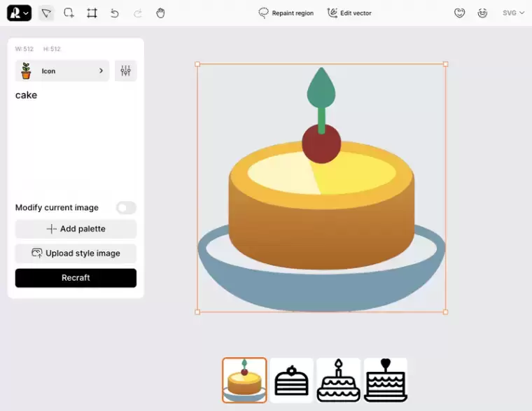Select the striped layer cake outline thumbnail

pos(291,380)
